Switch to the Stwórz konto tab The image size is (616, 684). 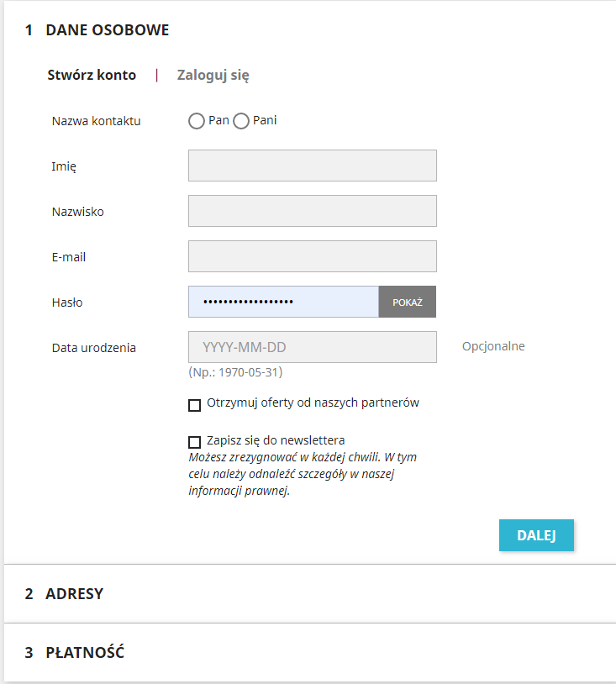(92, 75)
